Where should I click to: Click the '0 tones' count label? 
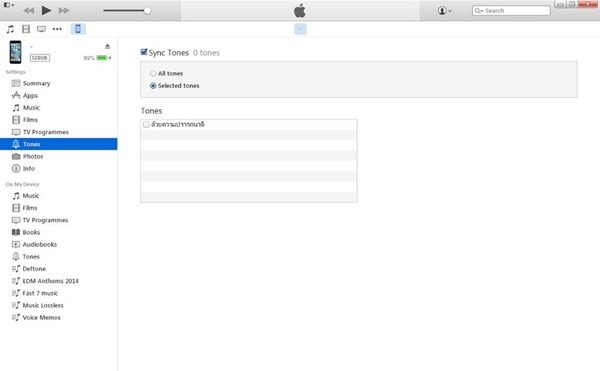(x=206, y=53)
